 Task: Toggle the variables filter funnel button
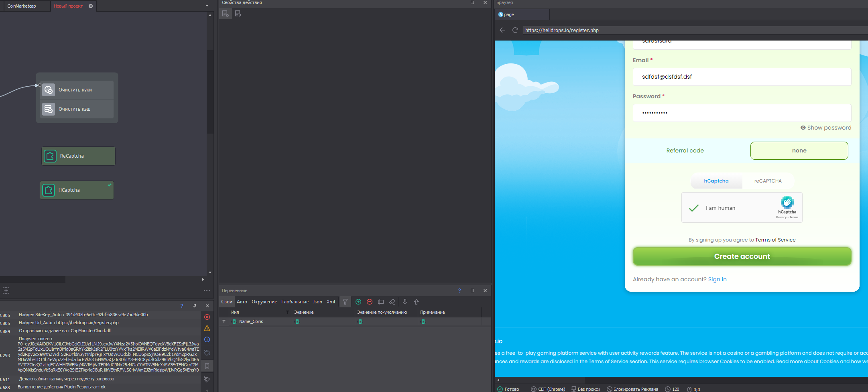tap(345, 302)
